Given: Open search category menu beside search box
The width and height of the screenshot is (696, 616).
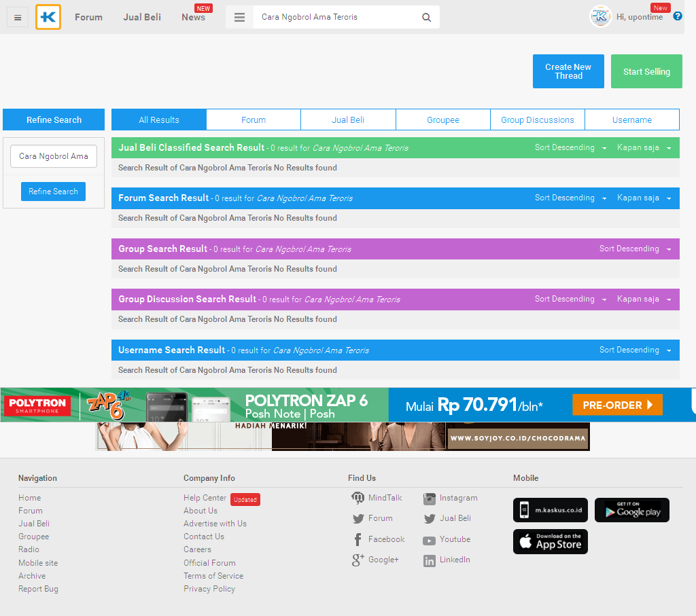Looking at the screenshot, I should [239, 17].
